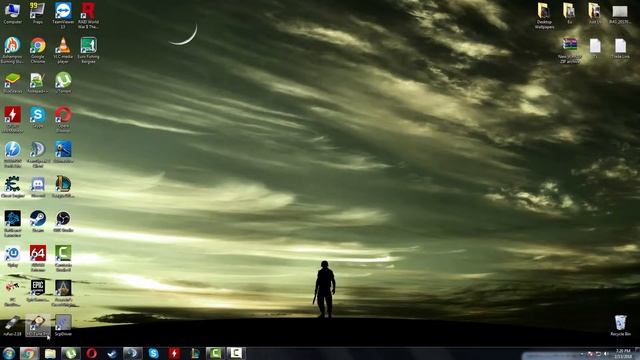Select the Opera browser desktop shortcut
This screenshot has height=360, width=640.
pos(63,119)
